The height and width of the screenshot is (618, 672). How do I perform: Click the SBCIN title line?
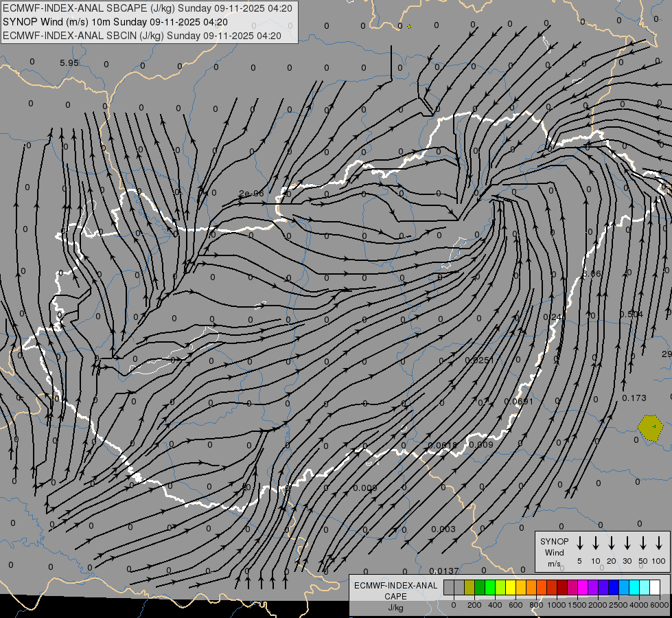pos(142,36)
